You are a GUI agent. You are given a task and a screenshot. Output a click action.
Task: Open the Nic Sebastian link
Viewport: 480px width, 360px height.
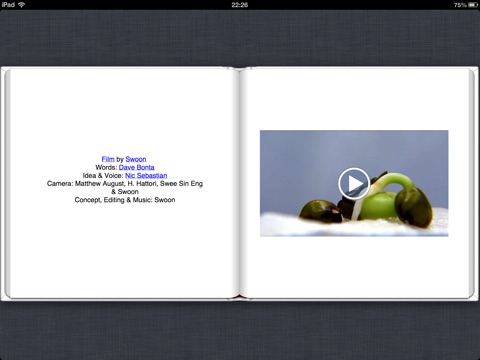(146, 176)
